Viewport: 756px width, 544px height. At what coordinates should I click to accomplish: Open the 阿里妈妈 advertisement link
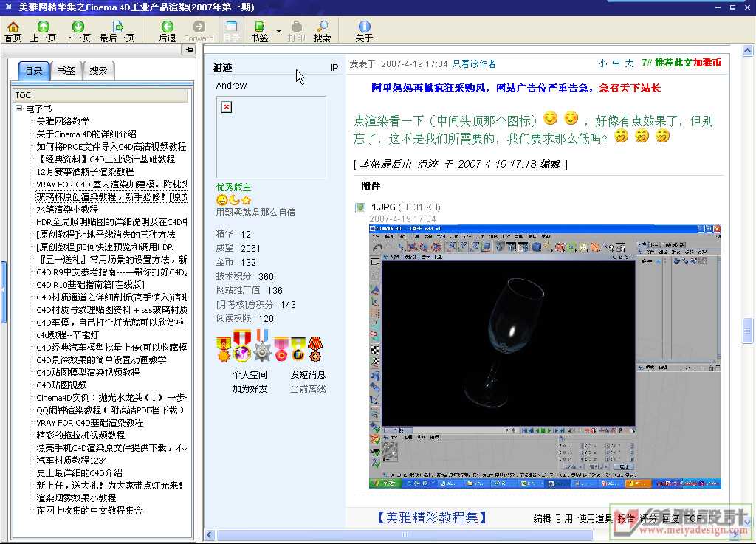click(515, 88)
